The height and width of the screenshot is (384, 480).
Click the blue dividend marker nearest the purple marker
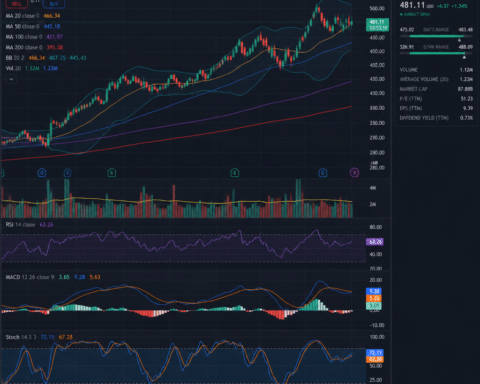click(323, 173)
